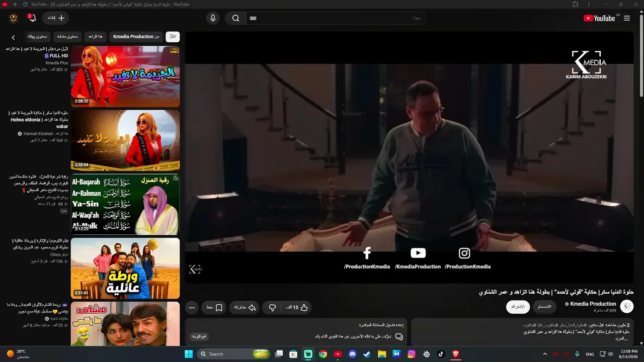Dislike the video
This screenshot has width=644, height=362.
pyautogui.click(x=272, y=308)
